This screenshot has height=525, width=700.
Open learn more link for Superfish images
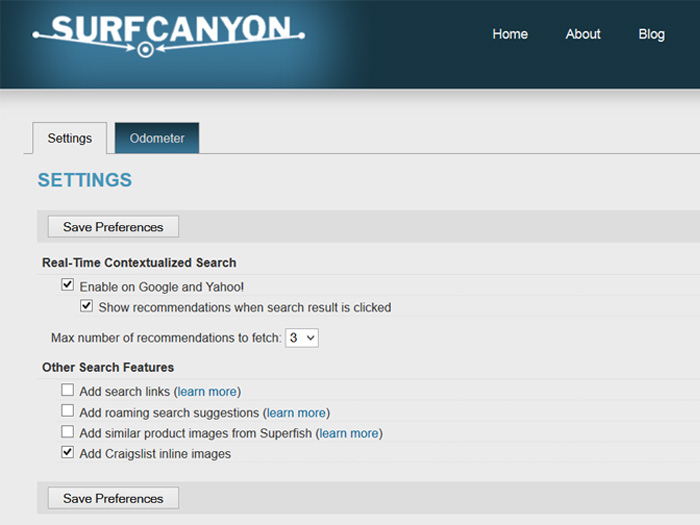tap(349, 433)
